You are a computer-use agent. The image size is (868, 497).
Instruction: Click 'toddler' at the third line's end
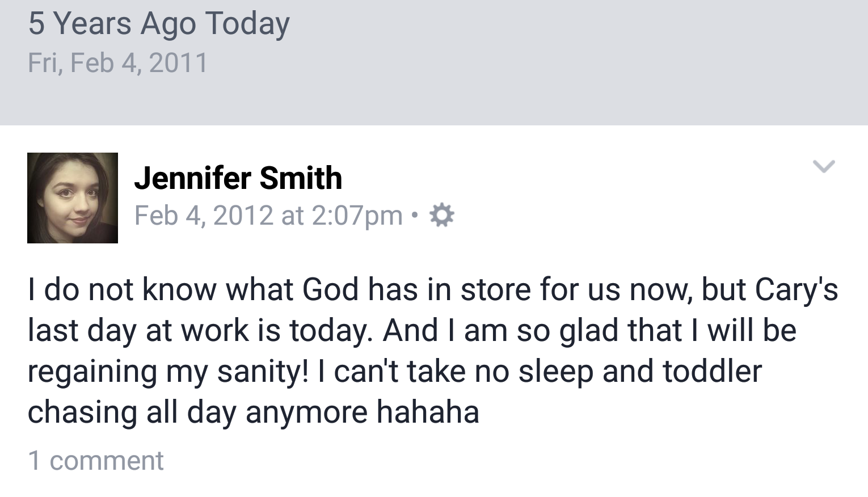(x=712, y=371)
